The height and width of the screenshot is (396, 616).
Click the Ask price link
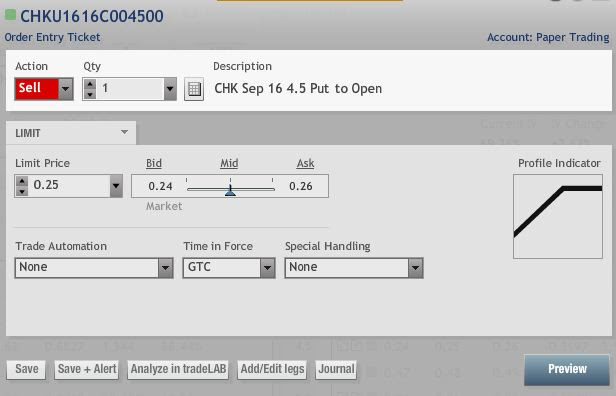[x=305, y=163]
